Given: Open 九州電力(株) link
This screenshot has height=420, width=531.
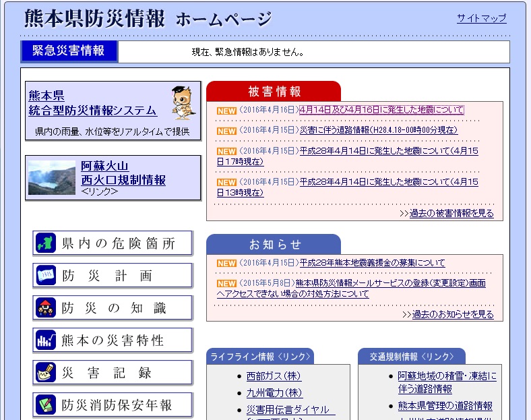Looking at the screenshot, I should tap(274, 393).
